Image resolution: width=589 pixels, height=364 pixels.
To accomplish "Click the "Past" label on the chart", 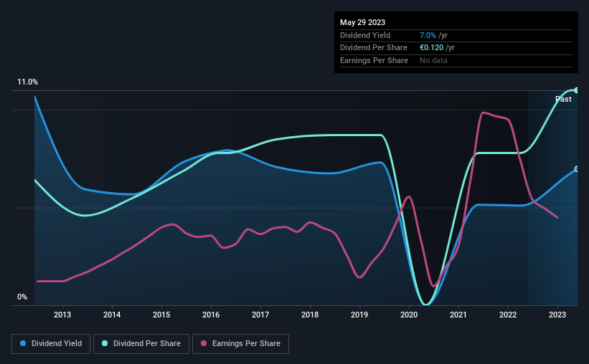I will (563, 99).
